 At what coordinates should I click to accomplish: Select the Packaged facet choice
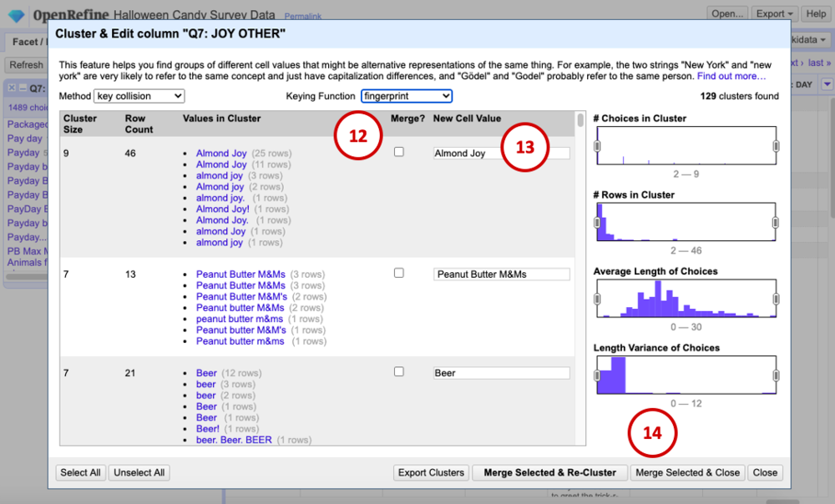click(28, 124)
